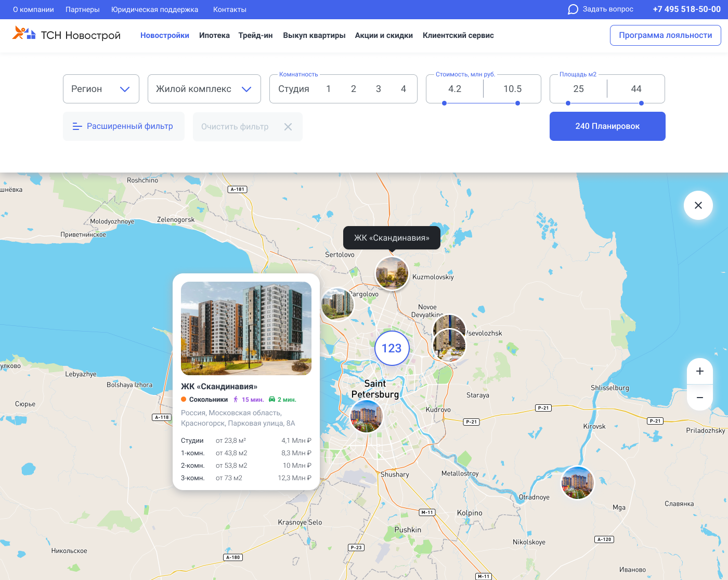Open the Программа лояльности button
728x580 pixels.
tap(666, 35)
